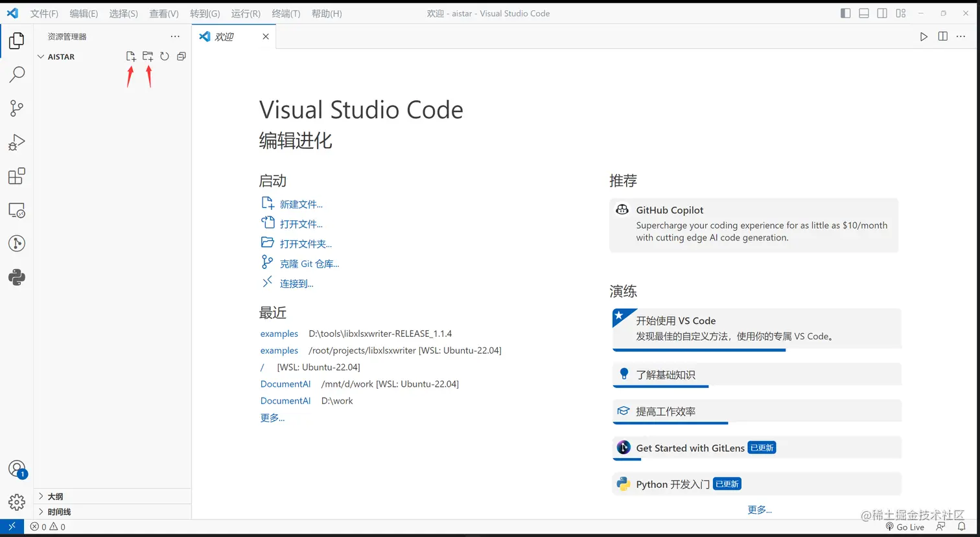This screenshot has height=537, width=980.
Task: Open recent / [WSL: Ubuntu-22.04] entry
Action: click(262, 367)
